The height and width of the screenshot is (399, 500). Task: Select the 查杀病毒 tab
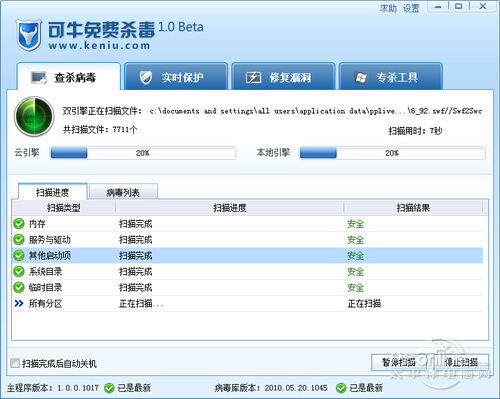(69, 76)
